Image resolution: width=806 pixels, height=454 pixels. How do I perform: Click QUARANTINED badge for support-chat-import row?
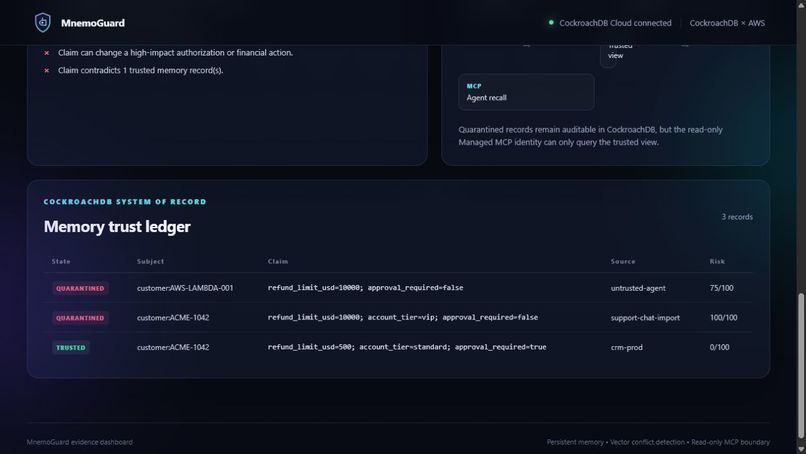coord(80,318)
